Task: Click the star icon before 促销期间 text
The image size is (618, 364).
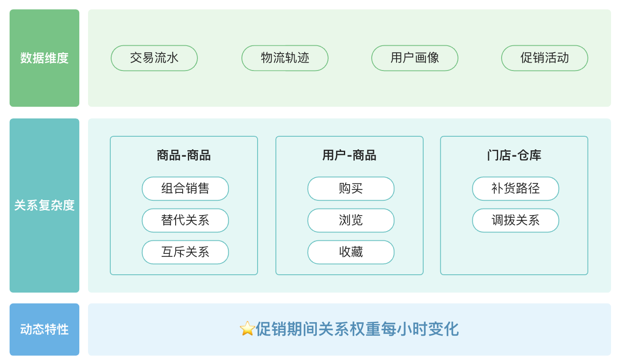Action: coord(247,329)
